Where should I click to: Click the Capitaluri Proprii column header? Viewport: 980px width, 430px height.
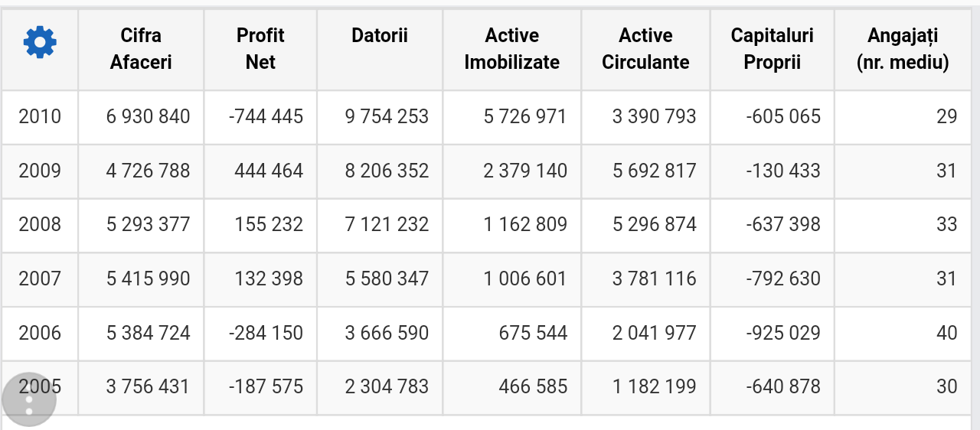[773, 49]
